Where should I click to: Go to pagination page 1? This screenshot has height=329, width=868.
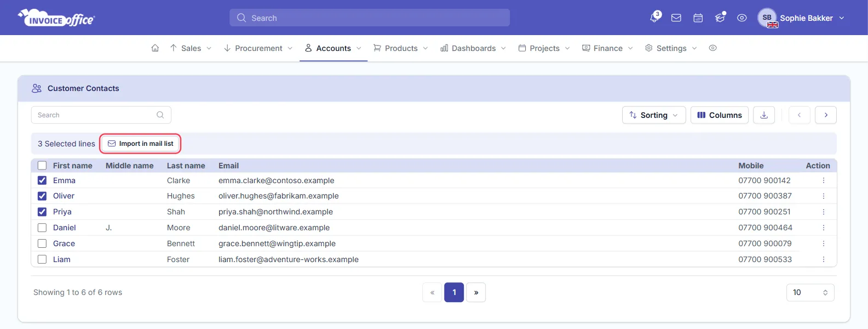454,292
